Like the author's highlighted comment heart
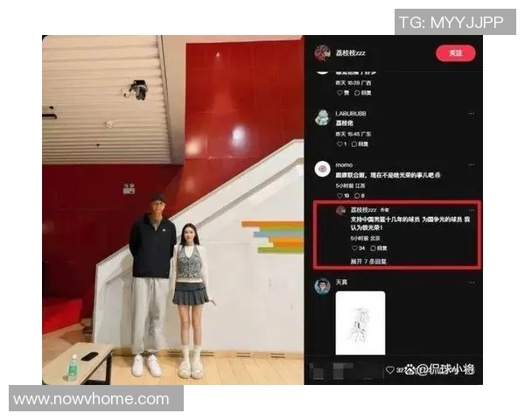The width and height of the screenshot is (525, 420). pyautogui.click(x=353, y=248)
